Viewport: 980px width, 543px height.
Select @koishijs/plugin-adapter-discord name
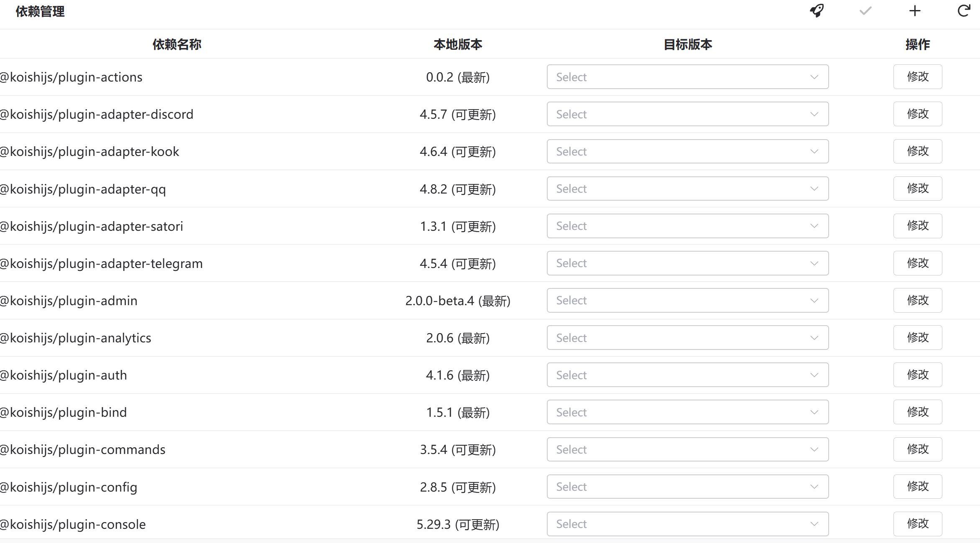pyautogui.click(x=97, y=115)
